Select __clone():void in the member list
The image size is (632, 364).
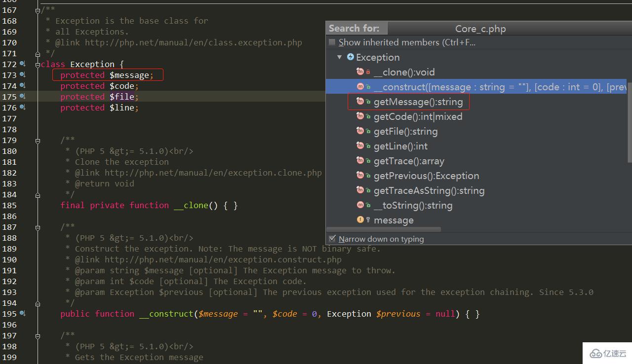[x=404, y=73]
